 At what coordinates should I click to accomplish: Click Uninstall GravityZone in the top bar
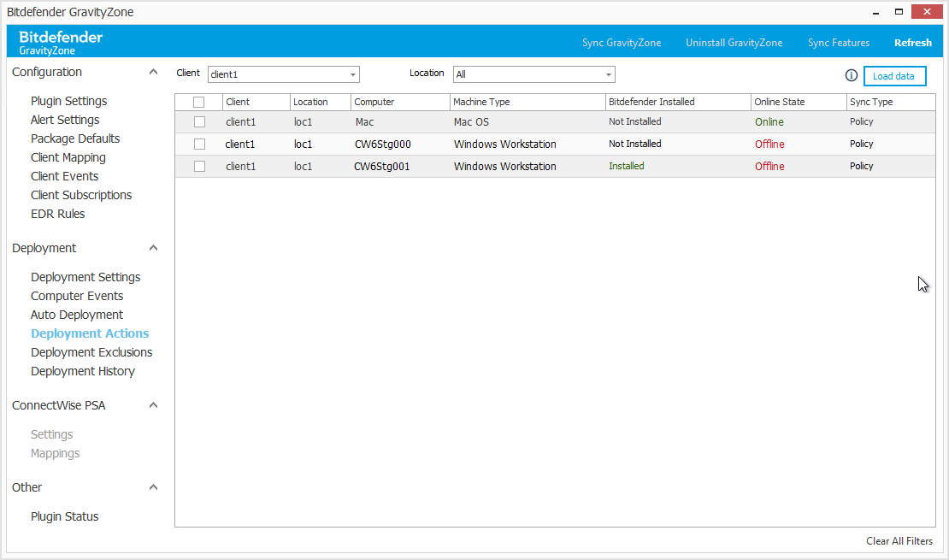tap(734, 42)
